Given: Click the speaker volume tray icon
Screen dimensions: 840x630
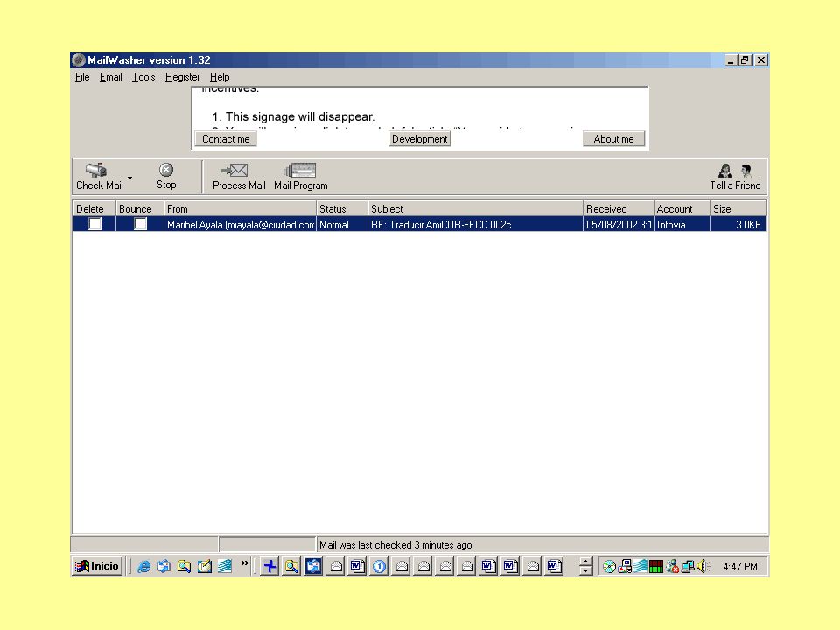Looking at the screenshot, I should (703, 566).
